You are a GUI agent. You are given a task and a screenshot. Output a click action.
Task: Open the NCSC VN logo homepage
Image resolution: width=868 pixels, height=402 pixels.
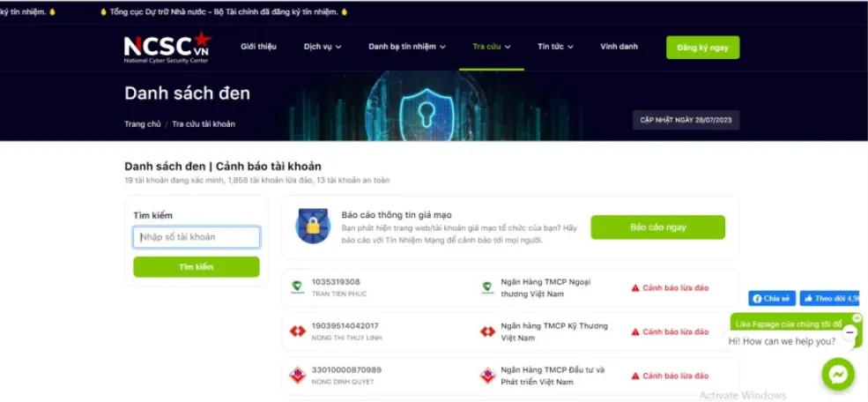click(167, 47)
